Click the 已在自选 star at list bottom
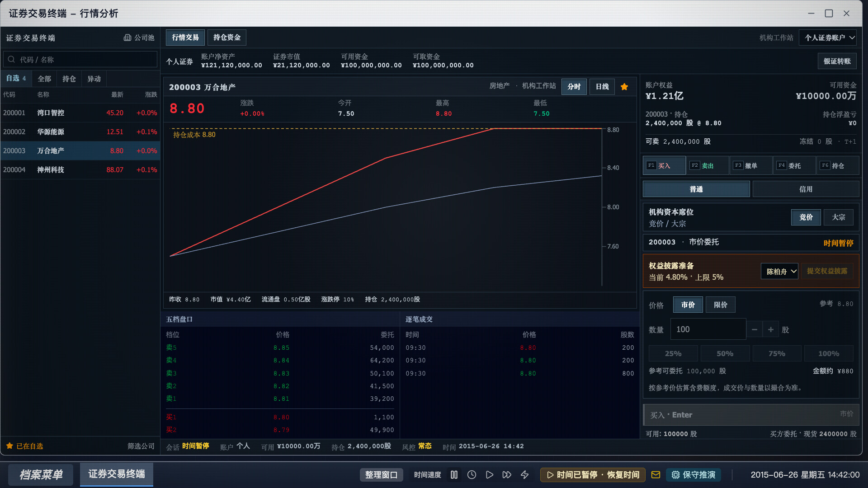The width and height of the screenshot is (868, 488). pyautogui.click(x=9, y=446)
